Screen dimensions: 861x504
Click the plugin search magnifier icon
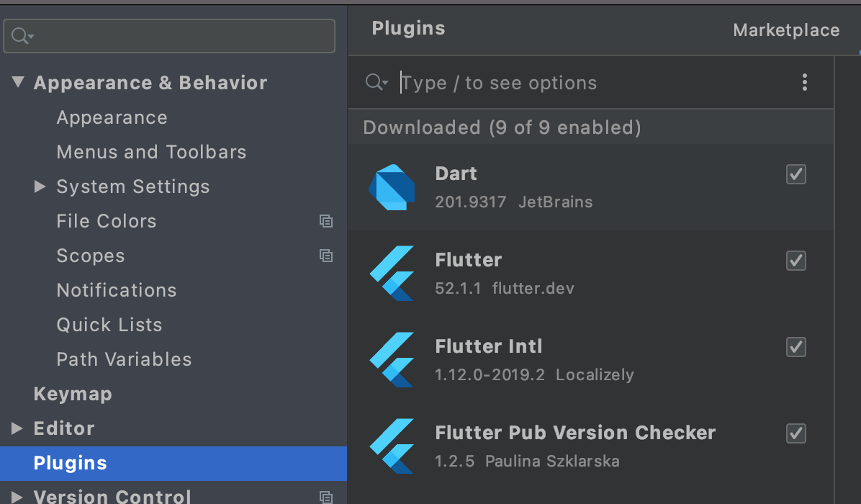tap(376, 83)
